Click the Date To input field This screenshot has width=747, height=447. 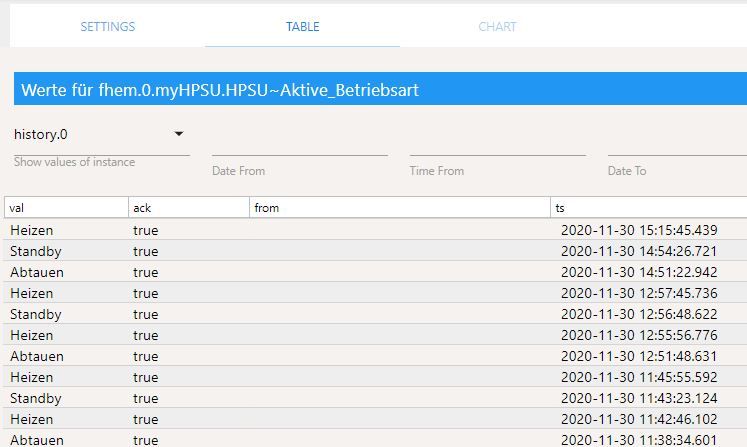[x=676, y=145]
